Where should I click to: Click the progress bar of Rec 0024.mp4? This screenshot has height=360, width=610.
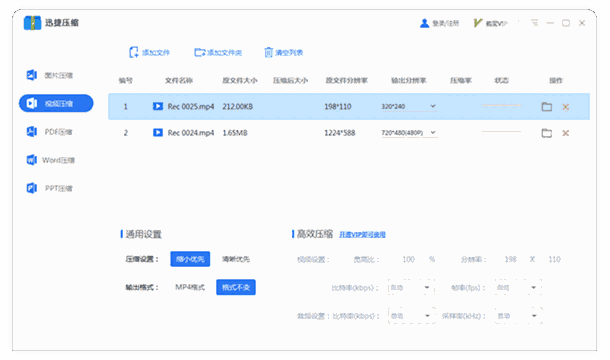pos(501,132)
